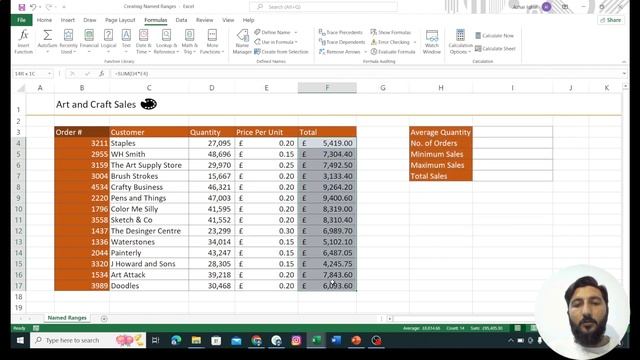Screen dimensions: 640x360
Task: Open File Explorer from the taskbar
Action: click(196, 340)
